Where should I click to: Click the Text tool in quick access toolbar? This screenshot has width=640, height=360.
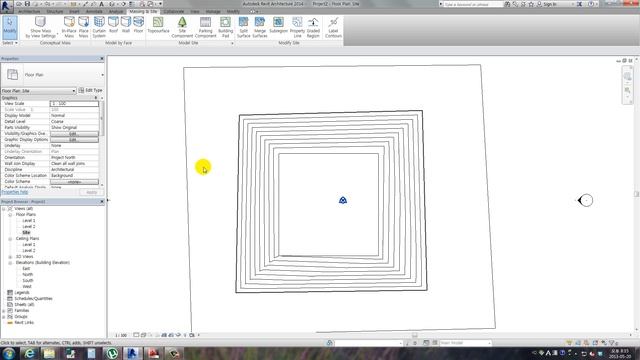click(102, 4)
